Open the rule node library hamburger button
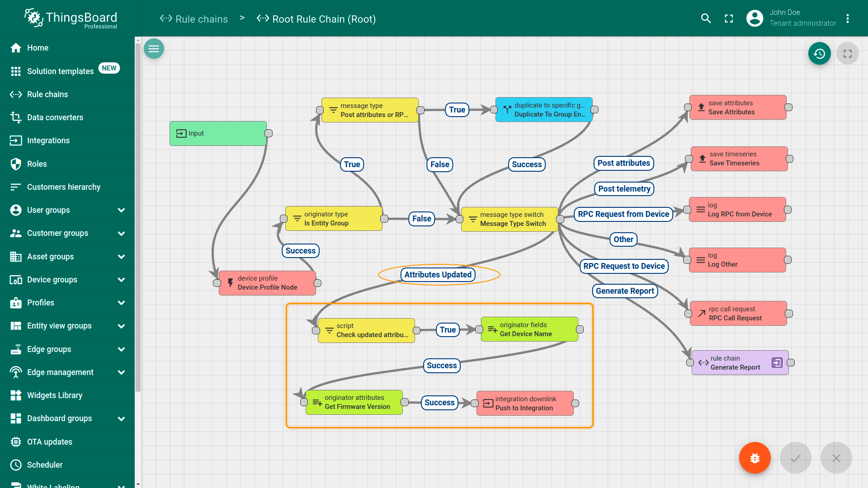 pos(154,49)
